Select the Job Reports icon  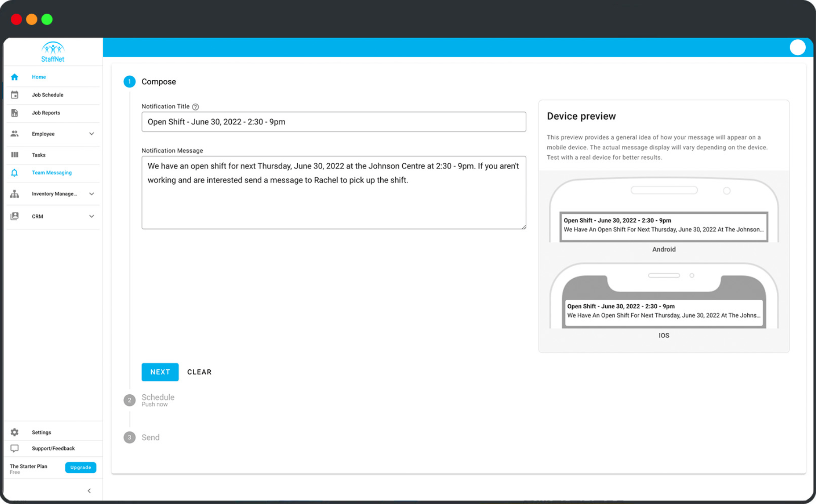tap(15, 113)
